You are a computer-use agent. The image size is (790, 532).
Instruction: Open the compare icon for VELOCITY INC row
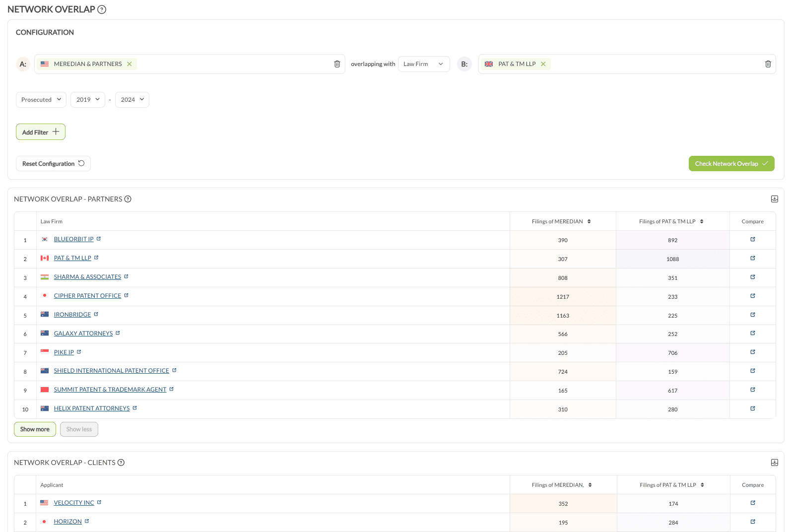pyautogui.click(x=753, y=503)
